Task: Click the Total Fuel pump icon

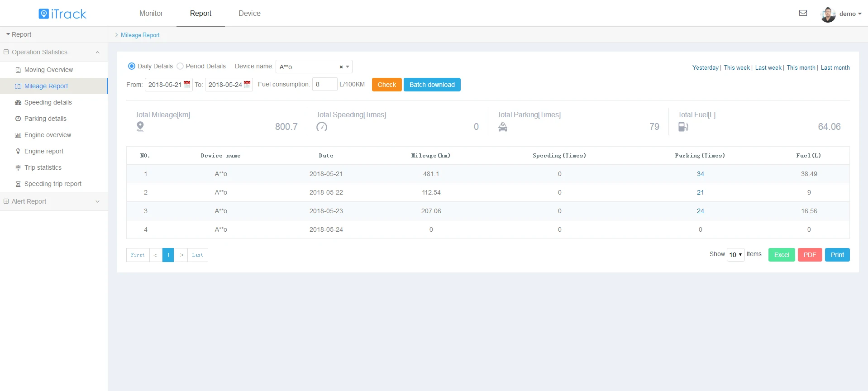Action: [683, 127]
